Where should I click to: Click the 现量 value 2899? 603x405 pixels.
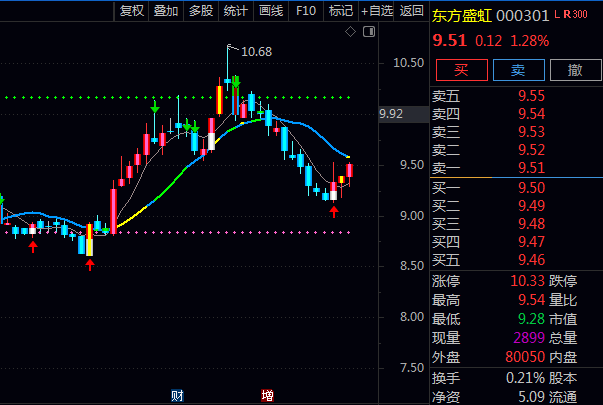coord(529,338)
